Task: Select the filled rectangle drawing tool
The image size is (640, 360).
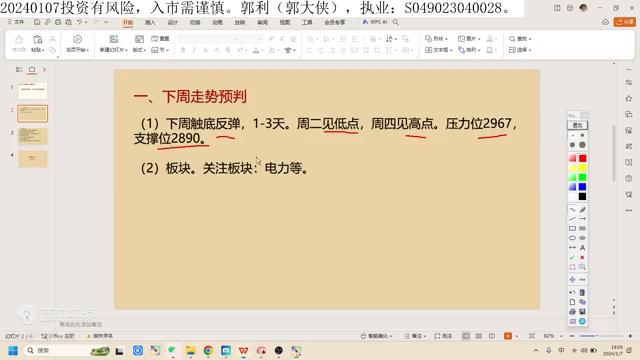Action: (x=582, y=228)
